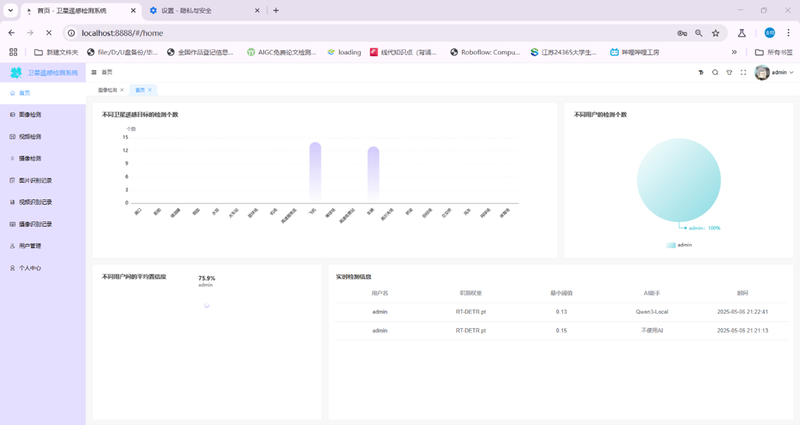The height and width of the screenshot is (425, 800).
Task: Click the search icon in app header
Action: (715, 73)
